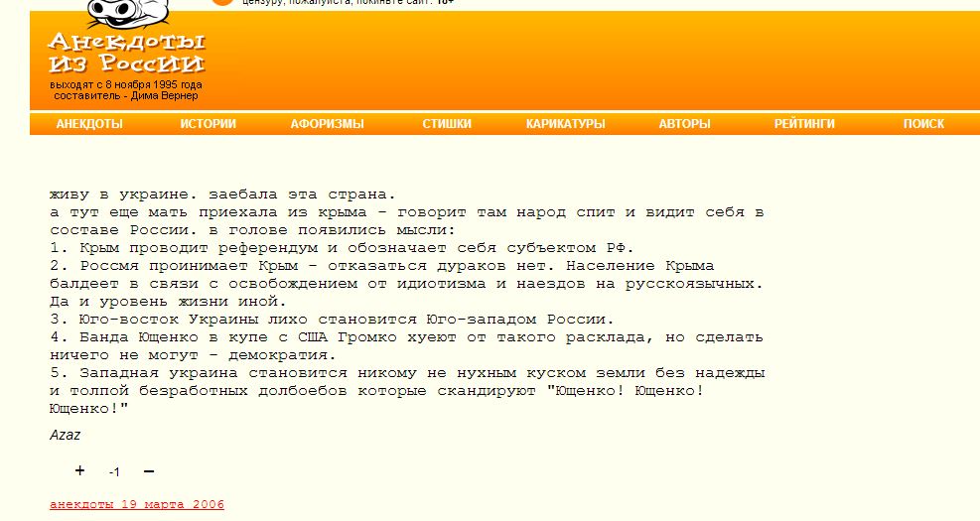Click the text выходят с 8 ноября 1995 года

(x=126, y=84)
